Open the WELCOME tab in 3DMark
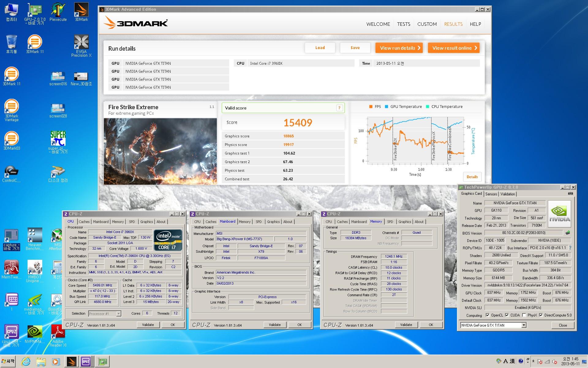This screenshot has width=588, height=368. coord(378,24)
